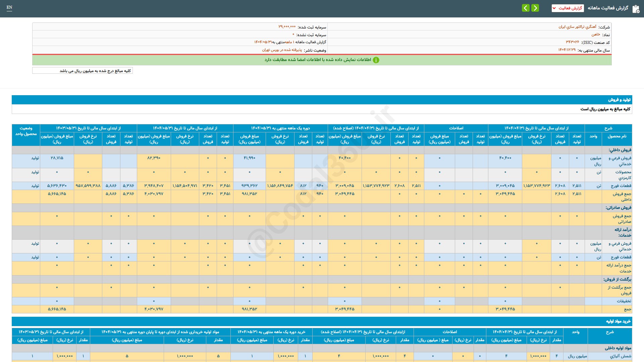Click the clipboard report icon in header
Screen dimensions: 644x362
pyautogui.click(x=636, y=9)
